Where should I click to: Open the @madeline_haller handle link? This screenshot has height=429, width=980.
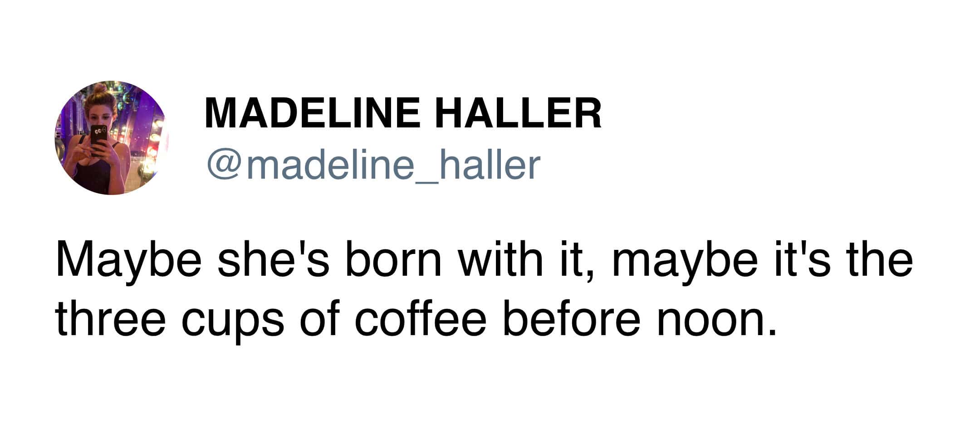374,165
